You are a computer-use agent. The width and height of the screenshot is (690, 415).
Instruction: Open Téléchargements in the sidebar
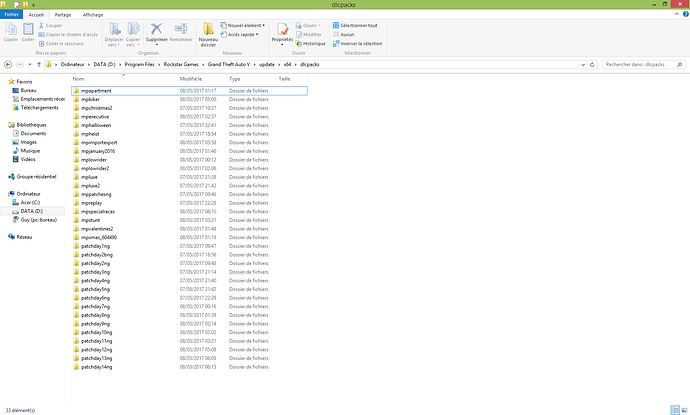coord(39,107)
